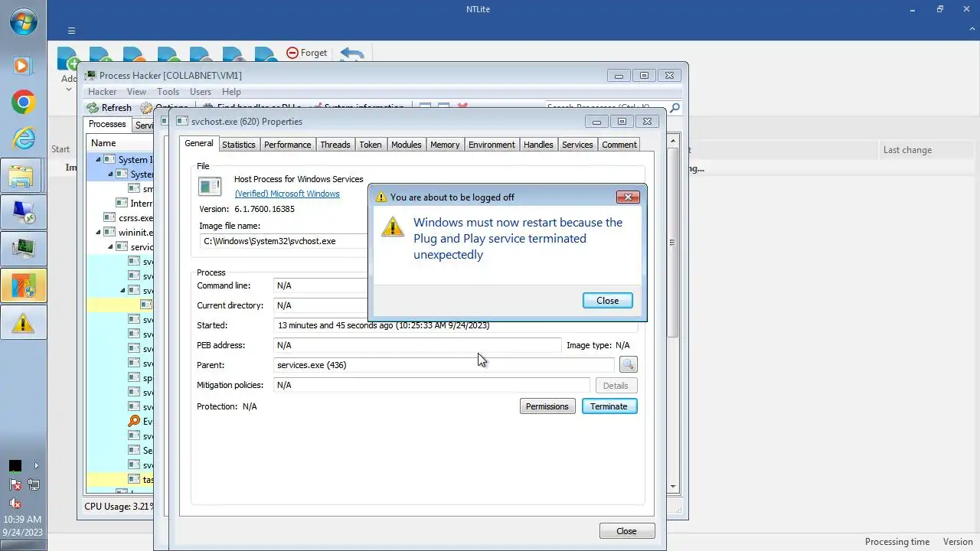980x551 pixels.
Task: Click Refresh in Process Hacker toolbar
Action: pos(109,108)
